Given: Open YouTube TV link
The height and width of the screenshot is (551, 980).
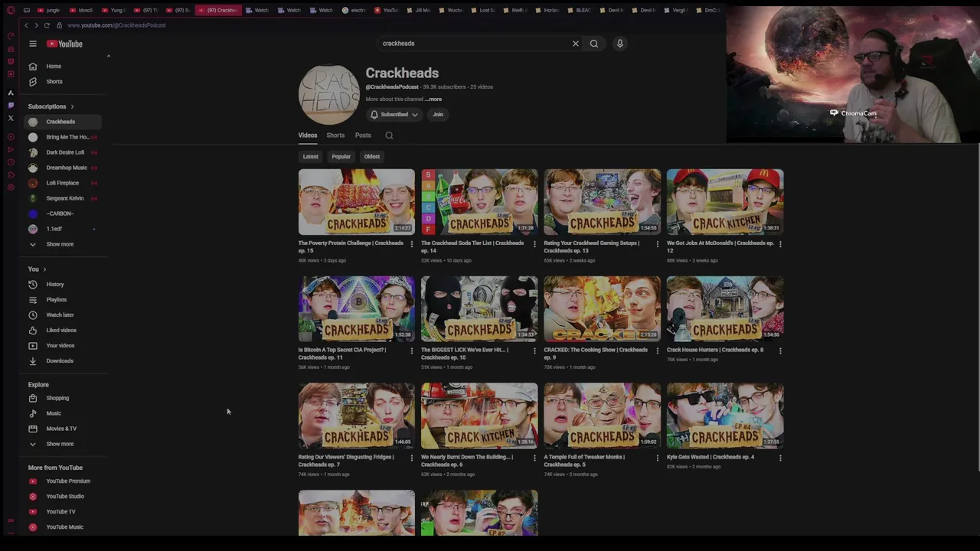Looking at the screenshot, I should (x=61, y=512).
